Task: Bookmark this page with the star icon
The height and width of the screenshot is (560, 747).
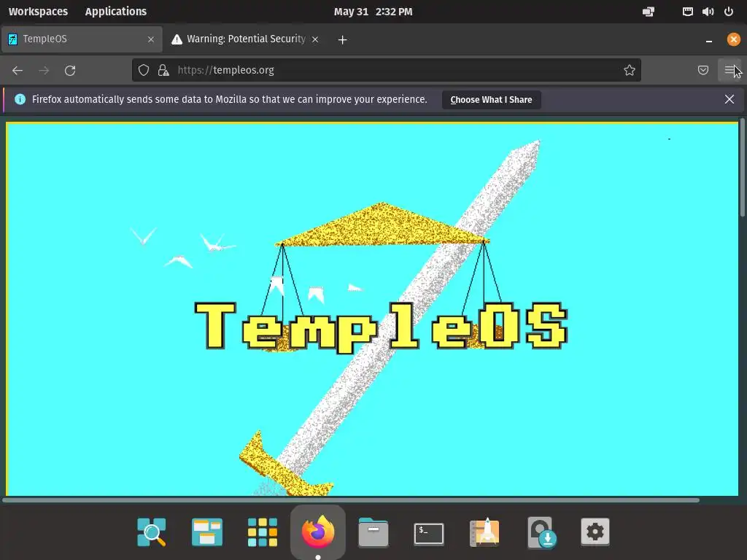Action: (x=630, y=71)
